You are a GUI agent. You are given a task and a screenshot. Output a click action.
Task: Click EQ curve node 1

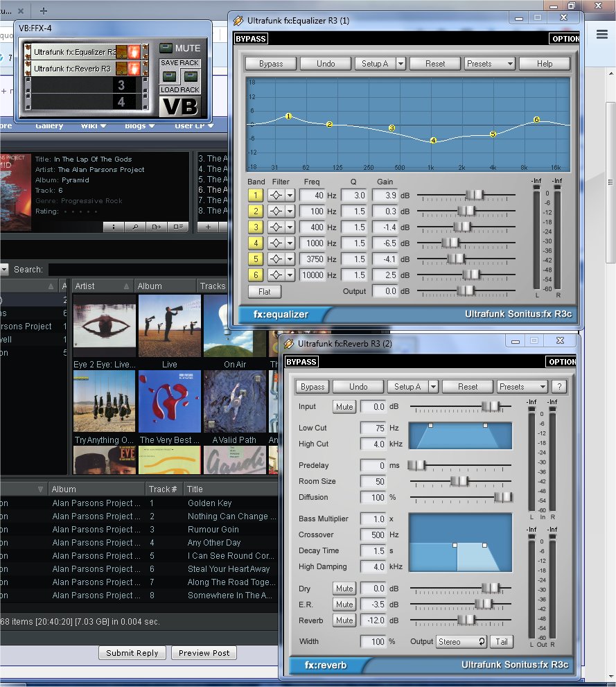point(288,116)
